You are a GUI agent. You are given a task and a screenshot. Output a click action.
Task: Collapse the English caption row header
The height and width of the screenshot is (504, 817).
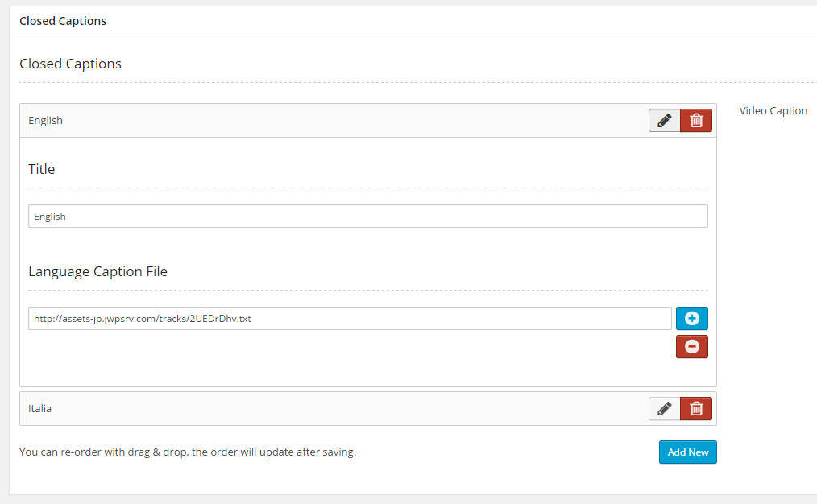322,121
